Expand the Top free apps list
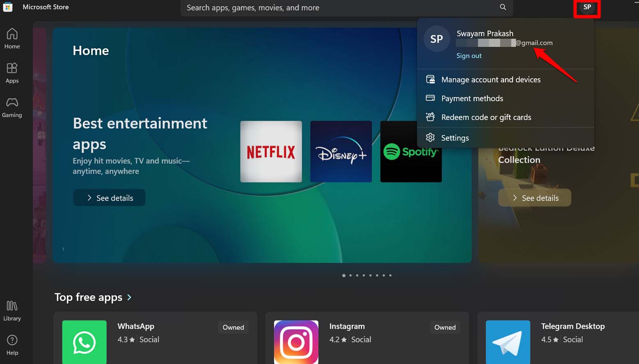The height and width of the screenshot is (364, 639). click(x=94, y=297)
